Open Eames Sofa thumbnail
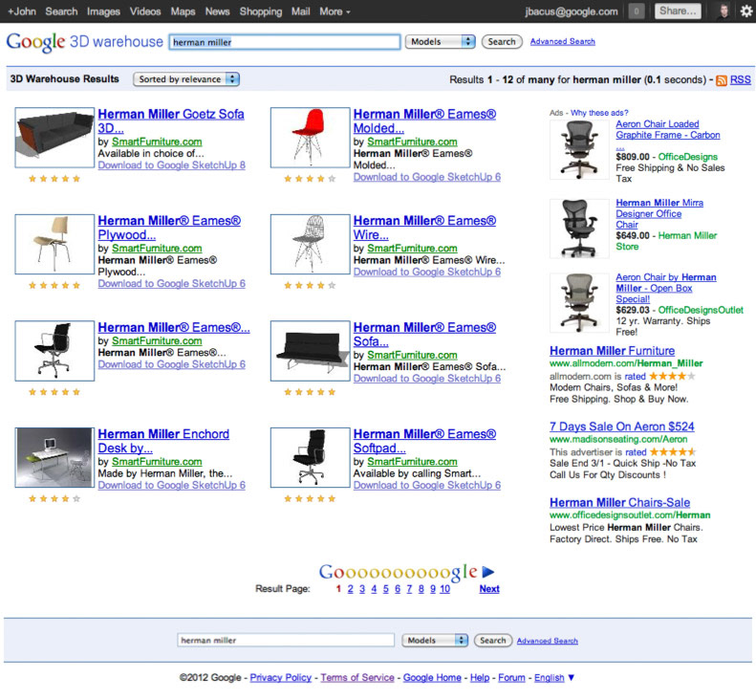 click(x=310, y=351)
